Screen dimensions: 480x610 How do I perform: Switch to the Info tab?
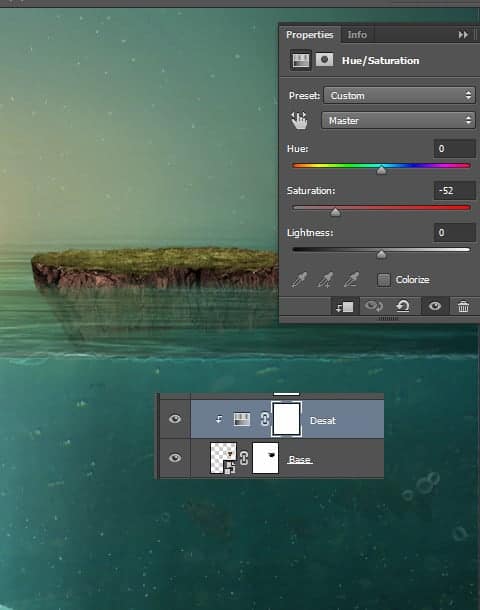(x=357, y=35)
